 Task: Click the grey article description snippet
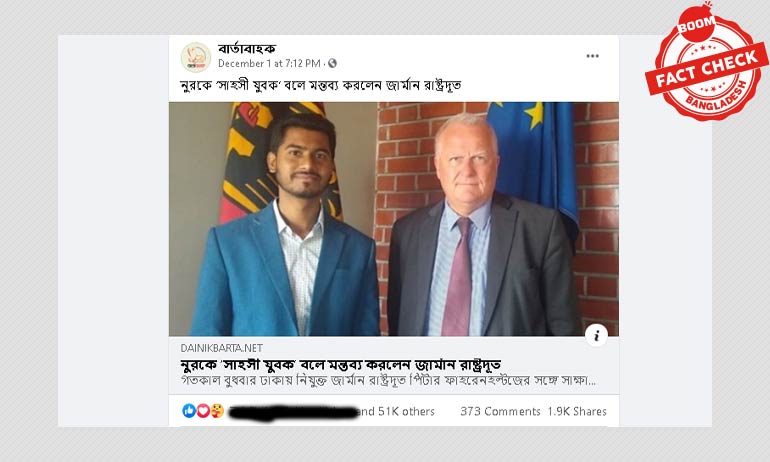(x=388, y=380)
